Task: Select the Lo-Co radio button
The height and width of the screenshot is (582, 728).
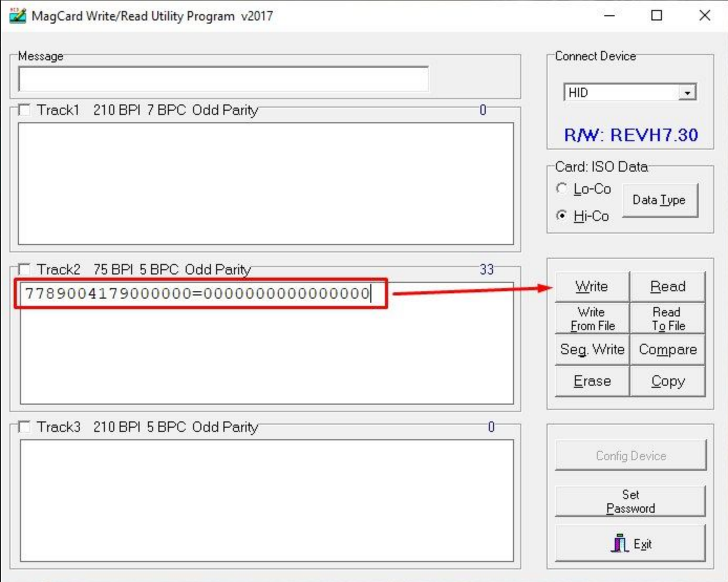Action: coord(562,188)
